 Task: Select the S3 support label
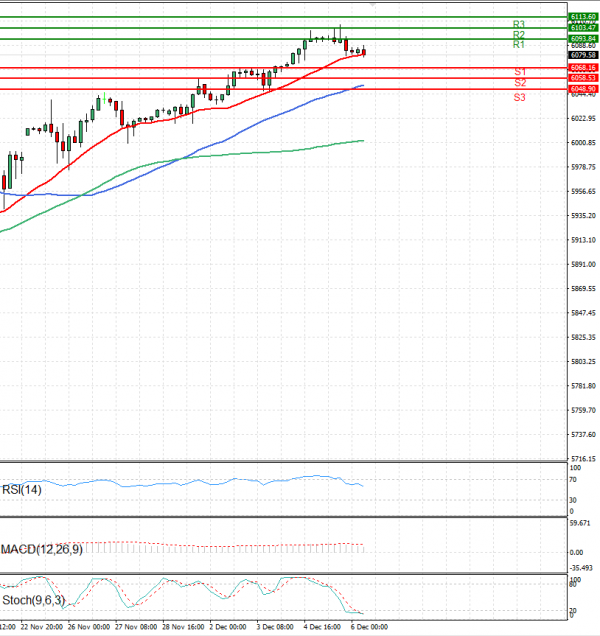point(520,97)
